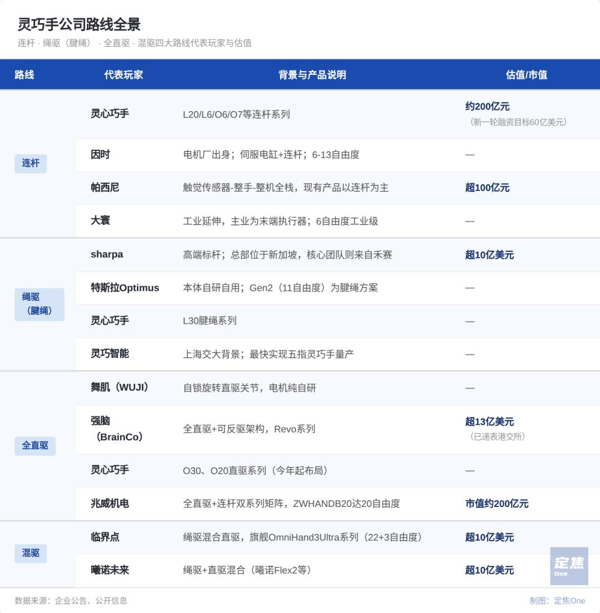Select the 舞肌(WUJI) company name
This screenshot has height=613, width=600.
(119, 387)
